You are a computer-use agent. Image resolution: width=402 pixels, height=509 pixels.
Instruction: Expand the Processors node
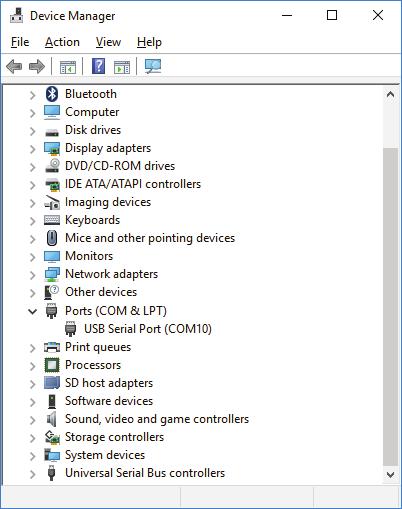coord(32,366)
